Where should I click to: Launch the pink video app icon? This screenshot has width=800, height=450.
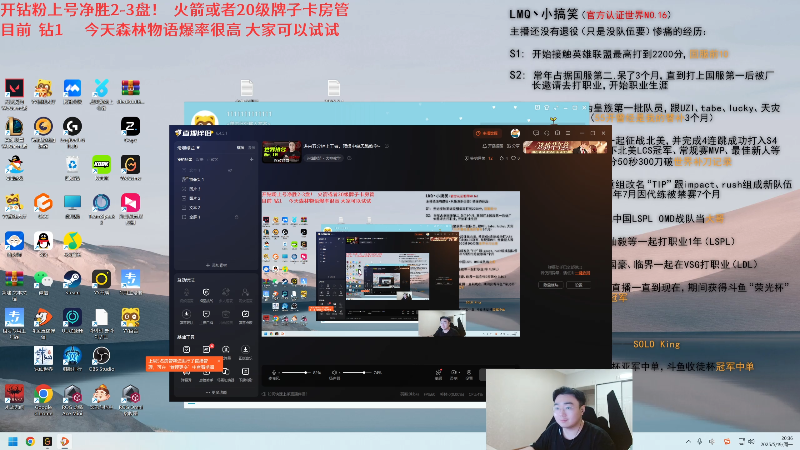[131, 203]
